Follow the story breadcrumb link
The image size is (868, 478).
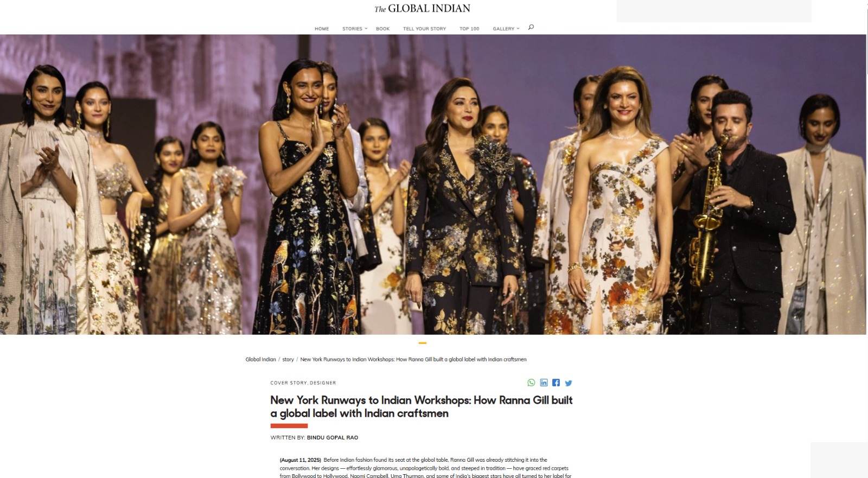click(288, 359)
